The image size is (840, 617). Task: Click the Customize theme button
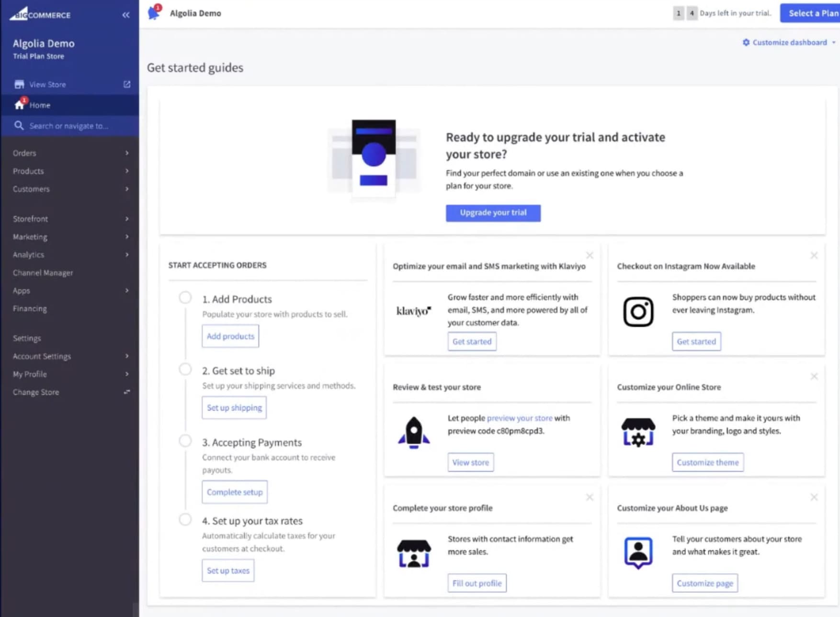(708, 462)
